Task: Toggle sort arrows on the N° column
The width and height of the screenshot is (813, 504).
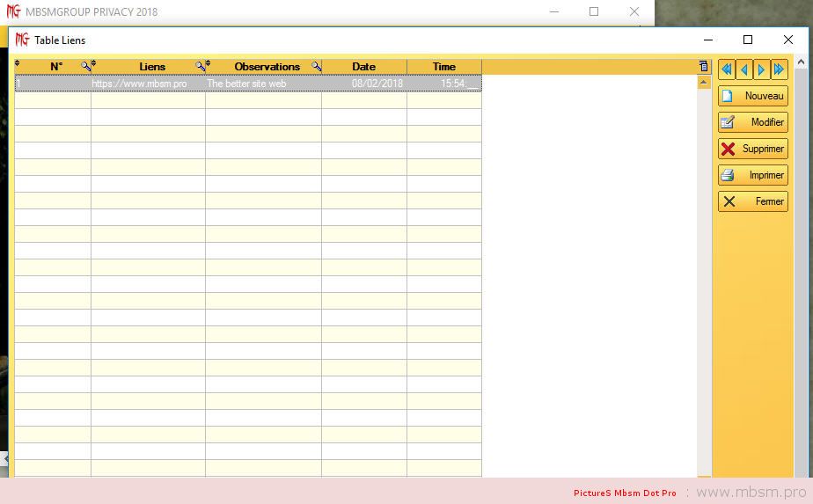Action: (x=18, y=63)
